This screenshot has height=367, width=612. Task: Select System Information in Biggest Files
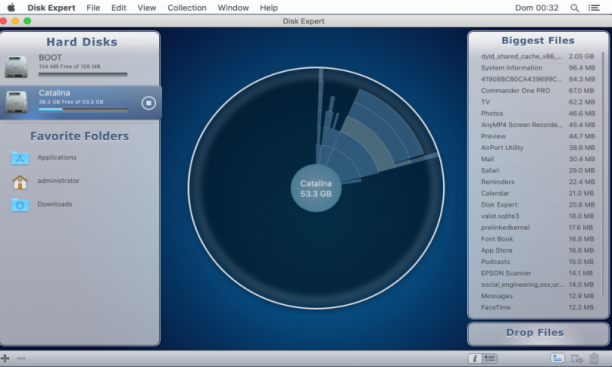click(x=538, y=68)
